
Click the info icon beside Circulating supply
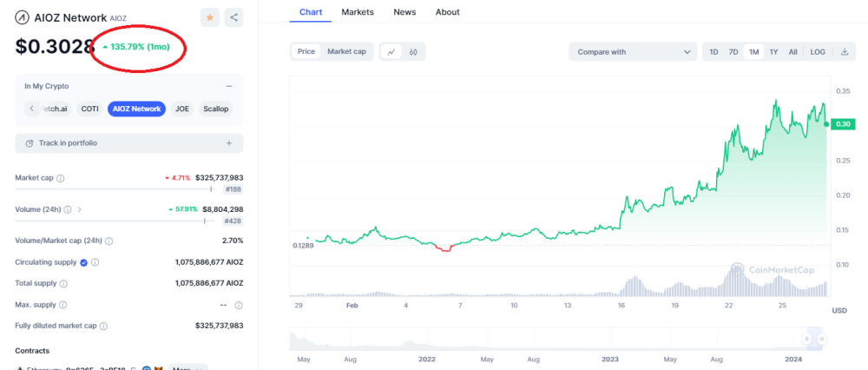coord(95,262)
